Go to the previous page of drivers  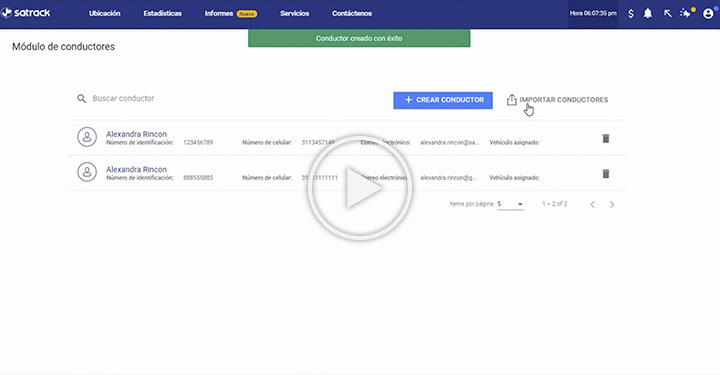tap(592, 204)
